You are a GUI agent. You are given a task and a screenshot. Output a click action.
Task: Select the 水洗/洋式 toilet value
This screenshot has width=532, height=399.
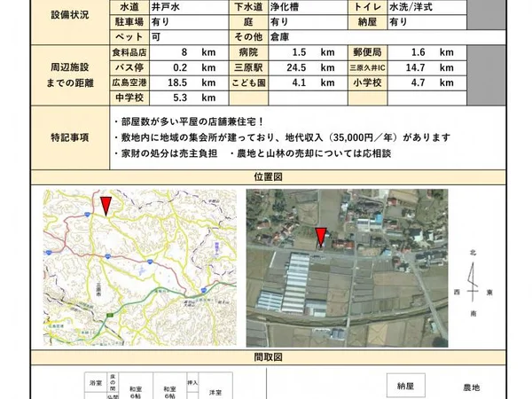click(411, 7)
